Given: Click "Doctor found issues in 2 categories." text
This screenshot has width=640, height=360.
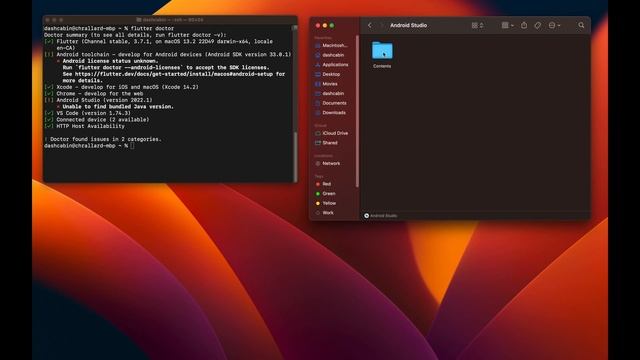Looking at the screenshot, I should pos(106,139).
